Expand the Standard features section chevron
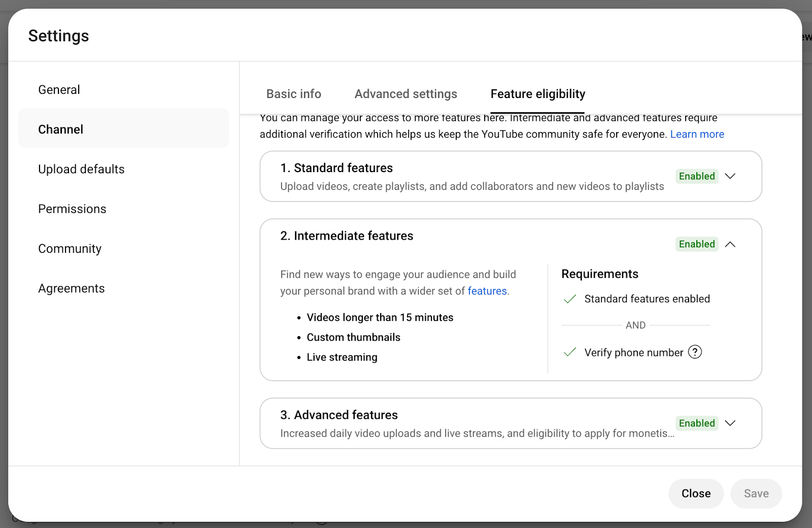Image resolution: width=812 pixels, height=528 pixels. [730, 176]
